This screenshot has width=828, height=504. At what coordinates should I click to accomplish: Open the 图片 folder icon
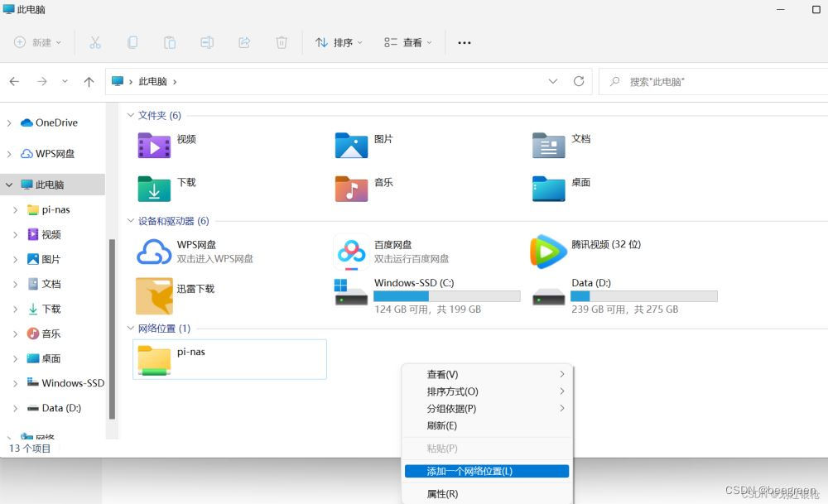pos(351,146)
